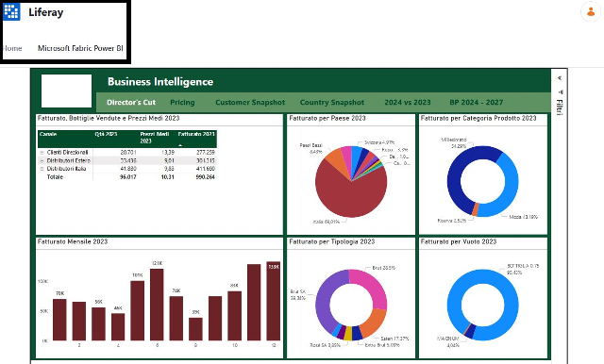Click the month 6 bar labeled 121K
604x364 pixels.
(157, 305)
